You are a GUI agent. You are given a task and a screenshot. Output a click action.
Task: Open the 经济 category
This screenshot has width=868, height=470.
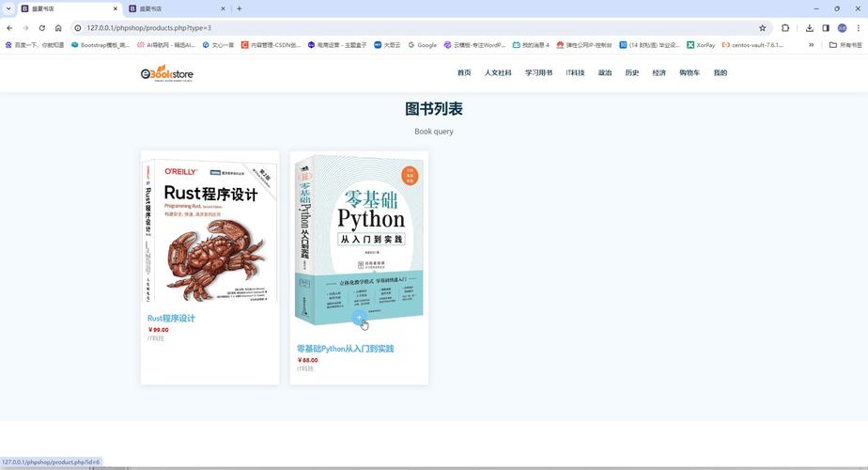point(659,72)
